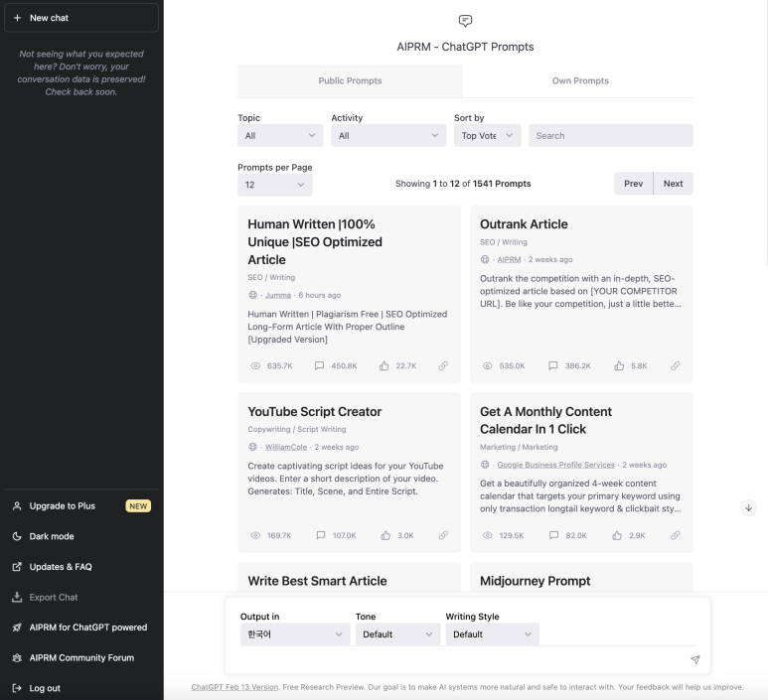Screen dimensions: 768x700
Task: Switch to the Own Prompts tab
Action: coord(580,80)
